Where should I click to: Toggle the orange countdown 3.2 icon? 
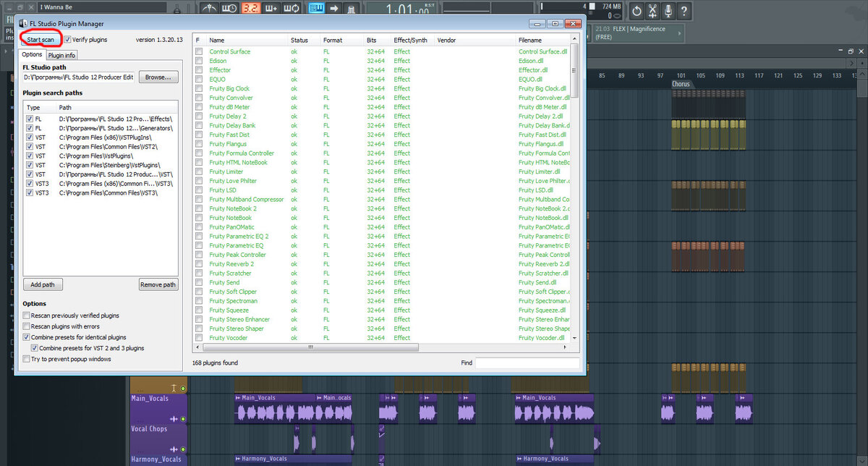coord(250,9)
